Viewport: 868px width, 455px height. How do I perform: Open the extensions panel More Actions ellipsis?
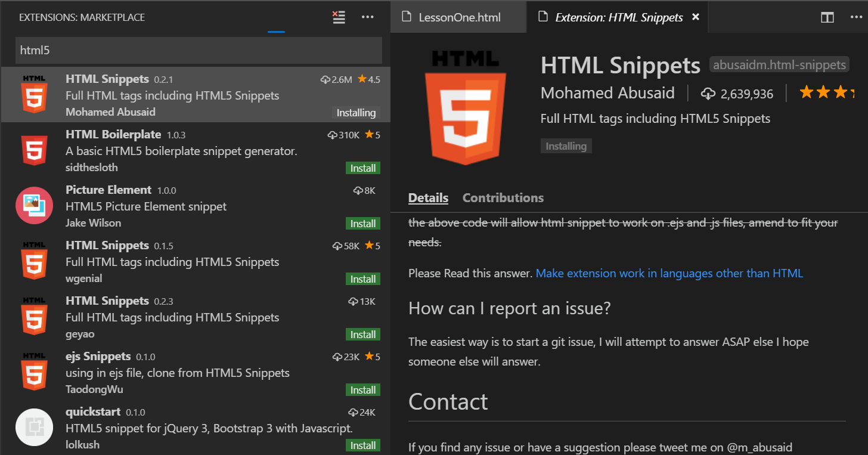click(x=368, y=17)
